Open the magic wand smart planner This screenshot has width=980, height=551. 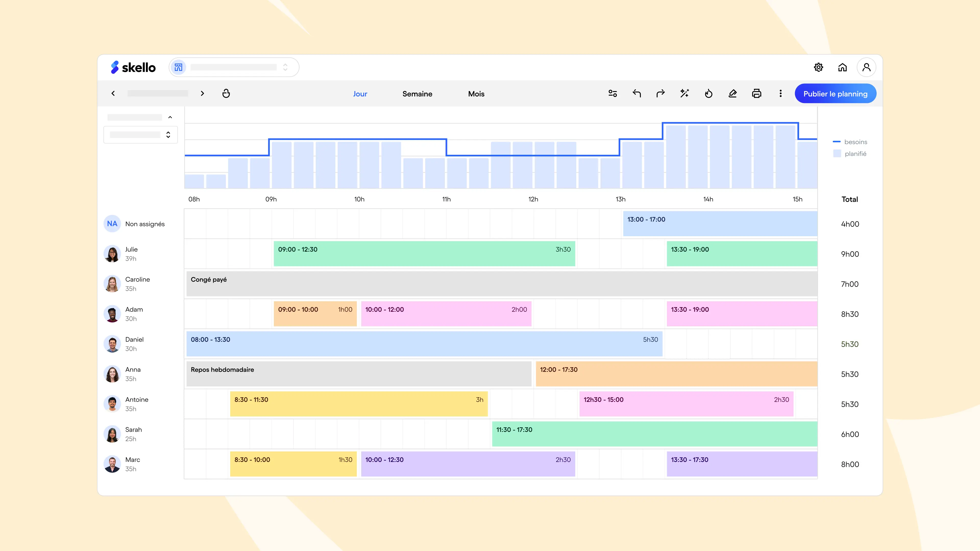coord(684,94)
